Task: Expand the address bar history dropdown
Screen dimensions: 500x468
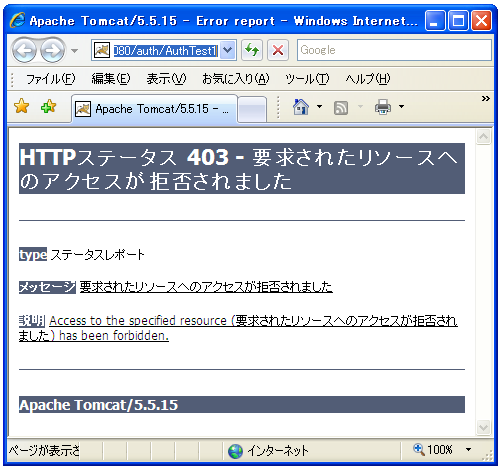Action: pyautogui.click(x=227, y=50)
